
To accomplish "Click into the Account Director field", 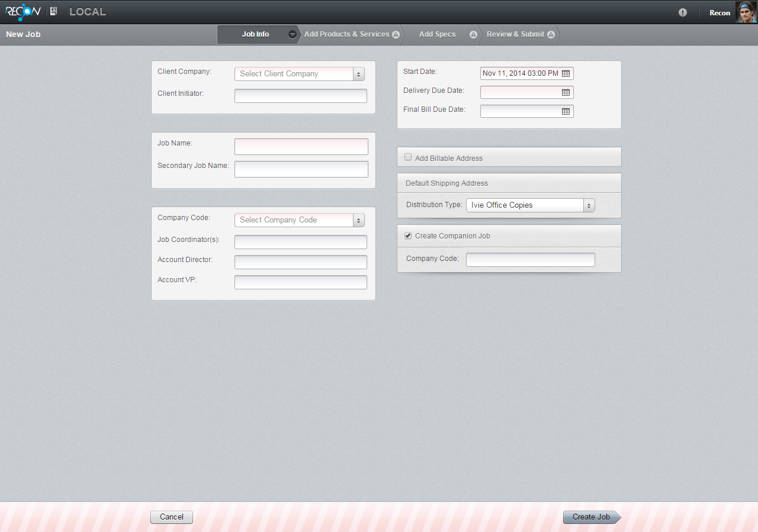I will pyautogui.click(x=301, y=262).
